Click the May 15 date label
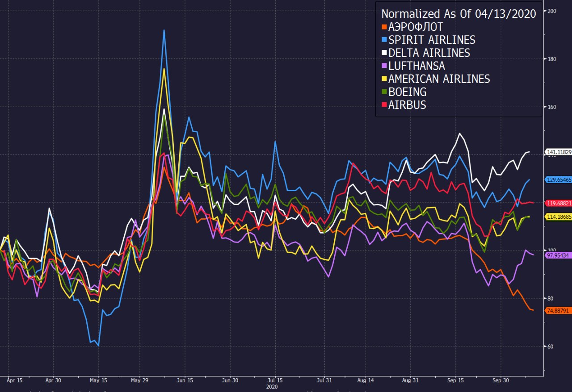The width and height of the screenshot is (572, 392). [x=98, y=381]
